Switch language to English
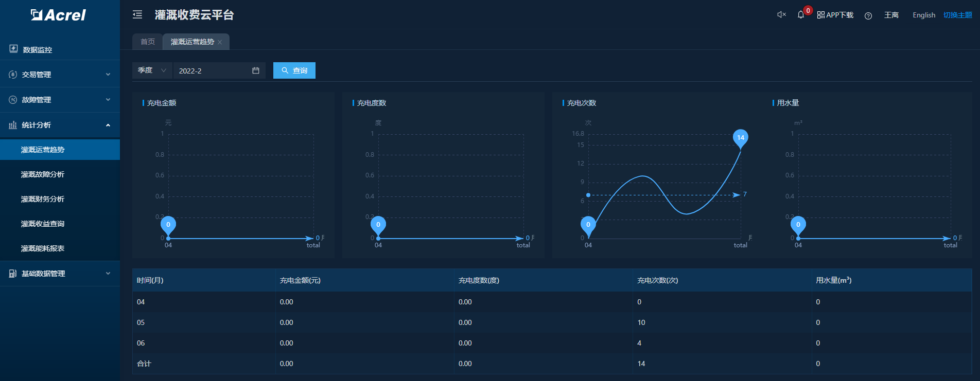980x381 pixels. tap(923, 15)
